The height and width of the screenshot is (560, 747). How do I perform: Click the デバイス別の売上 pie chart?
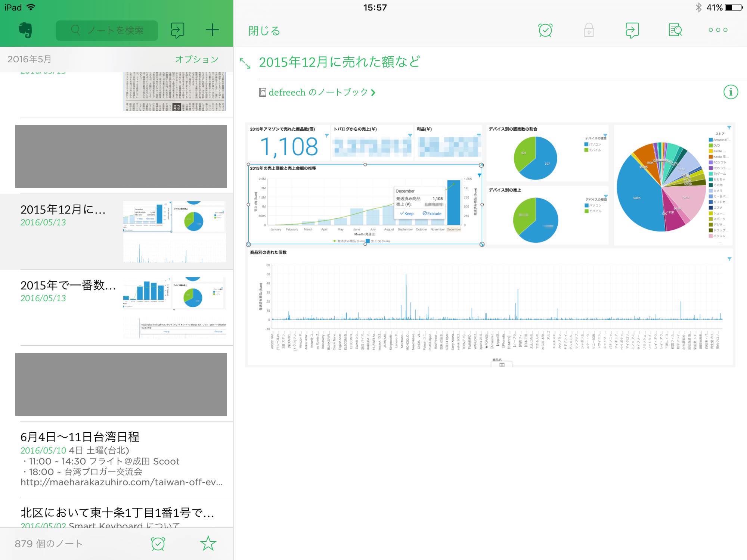536,220
